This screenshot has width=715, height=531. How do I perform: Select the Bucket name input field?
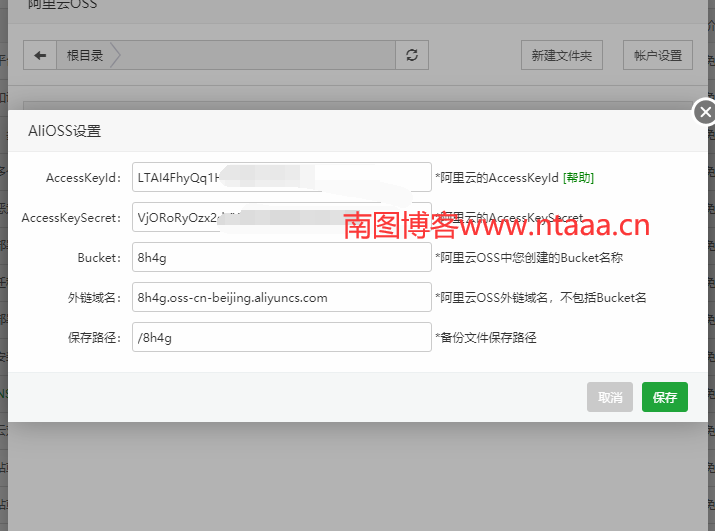[280, 257]
